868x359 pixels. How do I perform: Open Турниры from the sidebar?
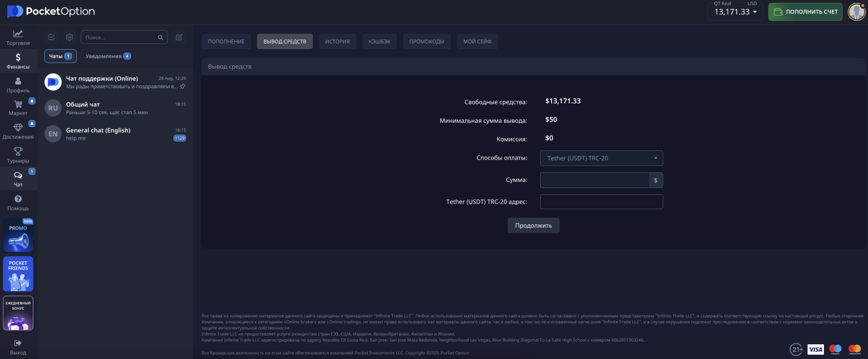18,154
